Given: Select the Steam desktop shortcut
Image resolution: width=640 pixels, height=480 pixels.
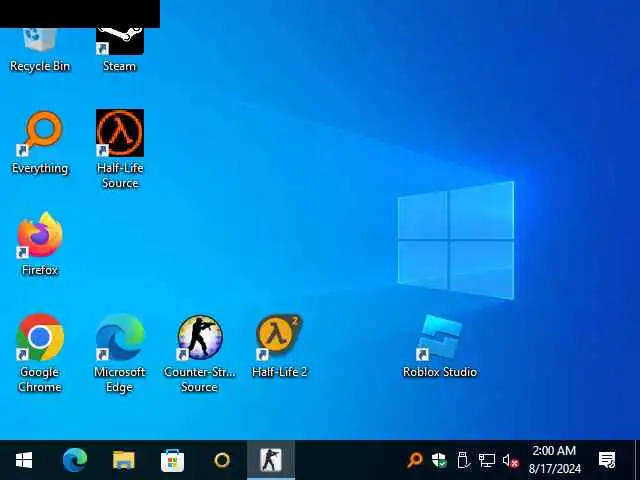Looking at the screenshot, I should (120, 50).
